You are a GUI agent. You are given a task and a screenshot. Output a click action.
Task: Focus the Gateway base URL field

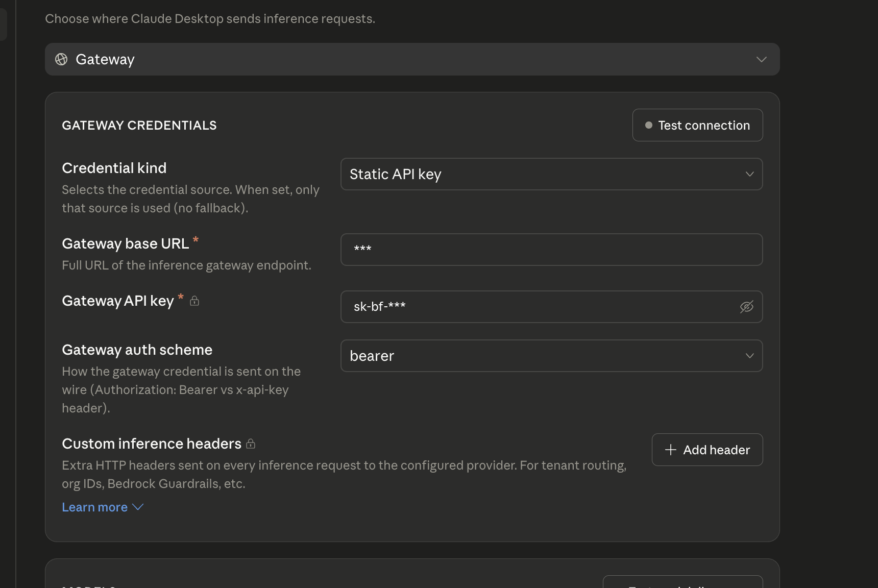coord(551,250)
